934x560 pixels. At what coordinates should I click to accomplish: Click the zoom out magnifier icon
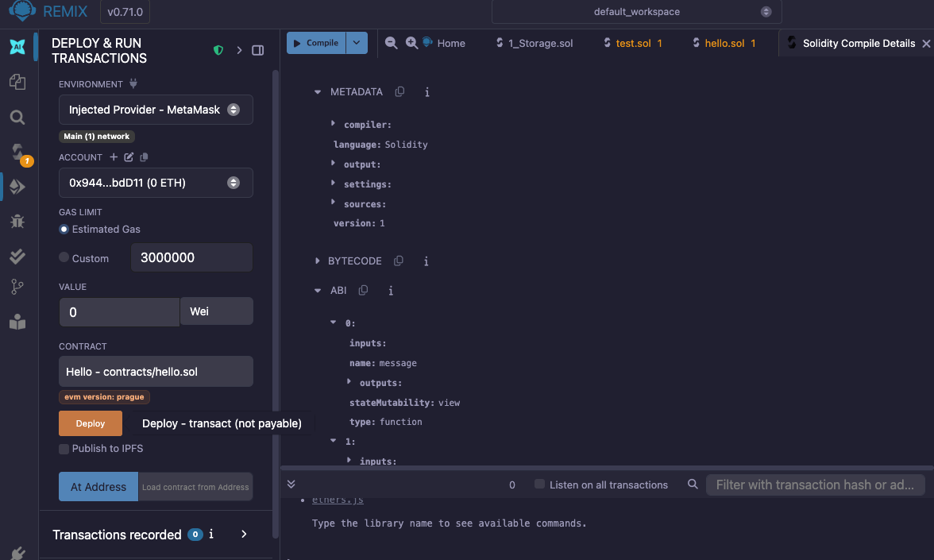[391, 43]
